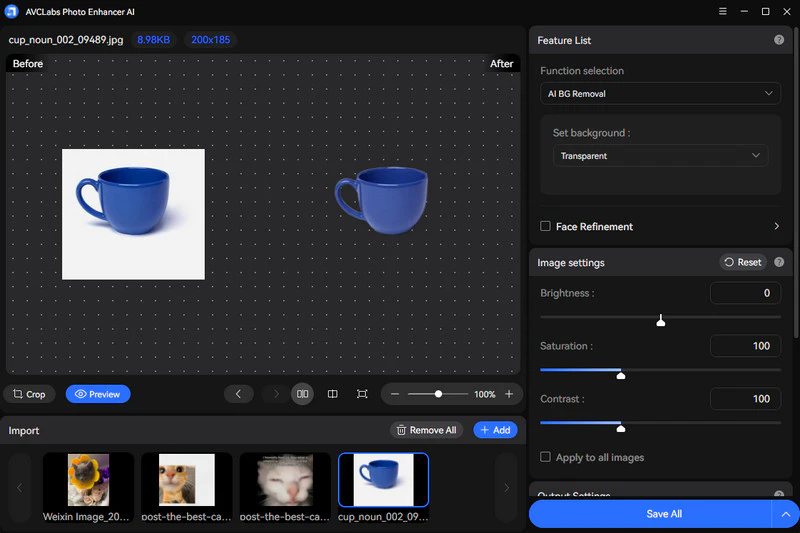This screenshot has height=533, width=800.
Task: Click the After label
Action: [x=502, y=64]
